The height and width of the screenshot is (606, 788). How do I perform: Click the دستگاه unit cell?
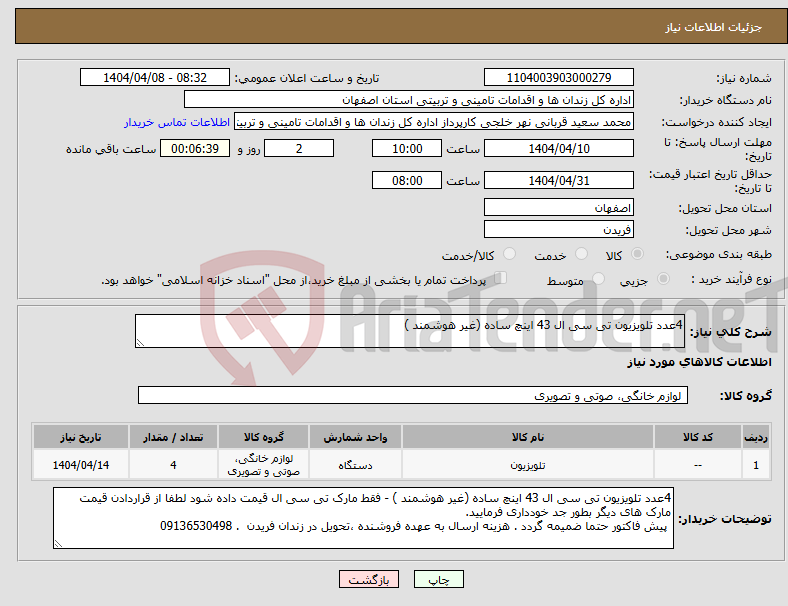[355, 465]
